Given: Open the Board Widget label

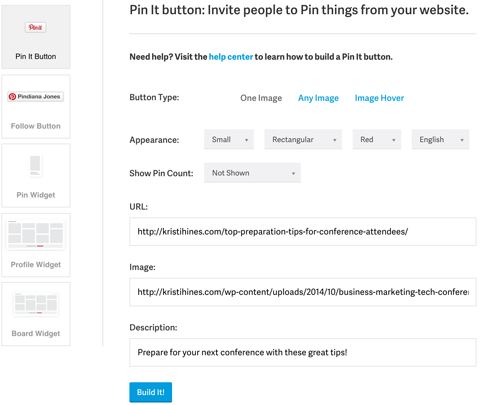Looking at the screenshot, I should 36,333.
